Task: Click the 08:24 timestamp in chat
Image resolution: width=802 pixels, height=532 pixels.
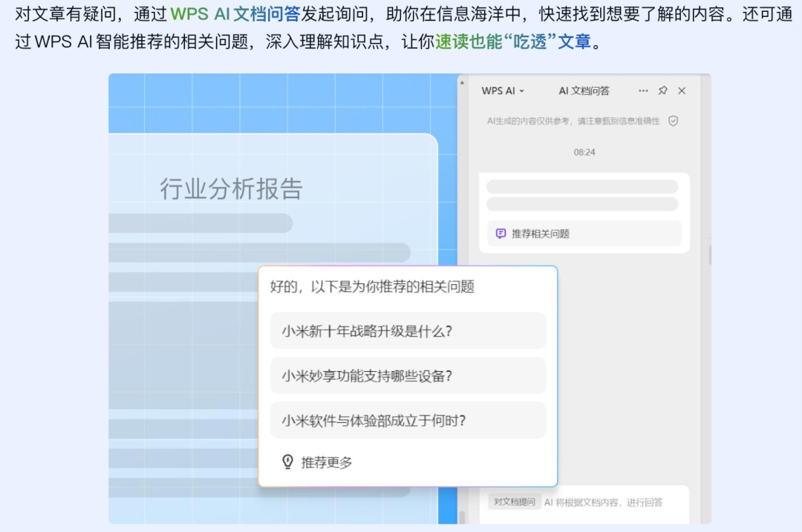Action: pyautogui.click(x=584, y=152)
